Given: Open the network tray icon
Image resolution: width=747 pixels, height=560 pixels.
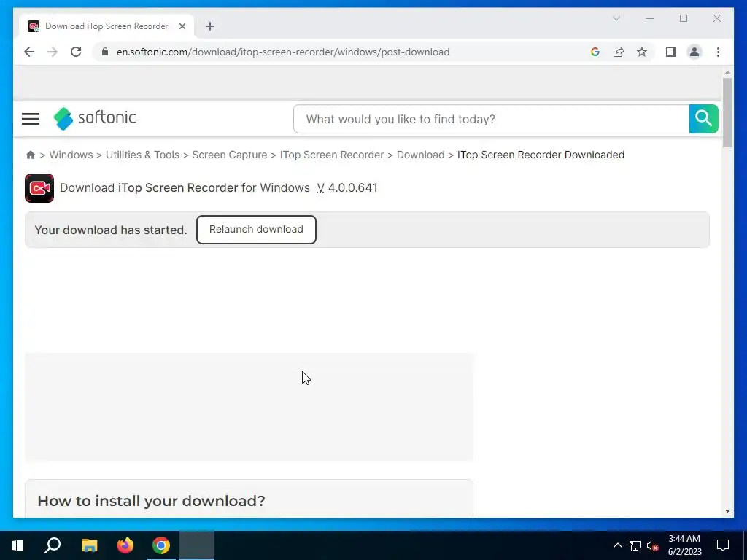Looking at the screenshot, I should (635, 545).
